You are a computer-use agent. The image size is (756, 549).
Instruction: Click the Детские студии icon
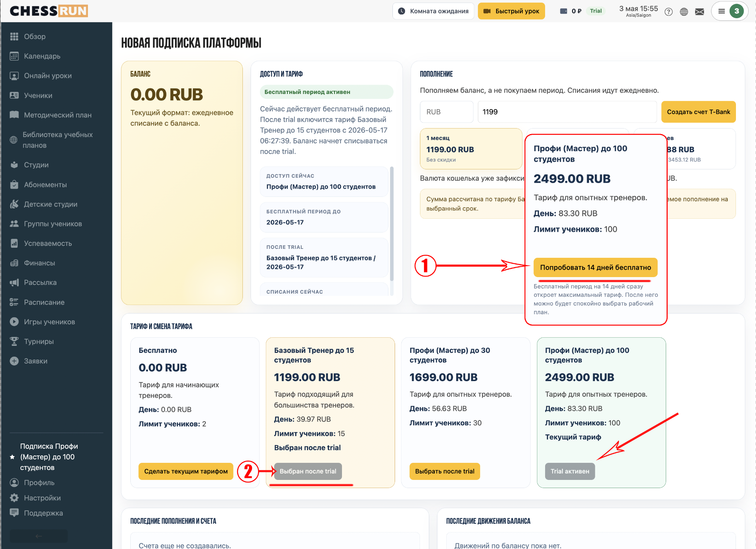[14, 204]
